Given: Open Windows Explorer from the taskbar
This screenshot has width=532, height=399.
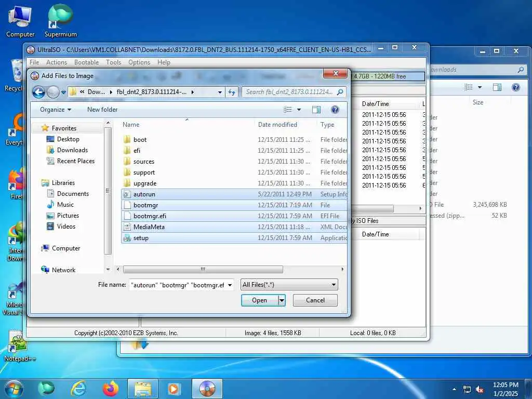Looking at the screenshot, I should pyautogui.click(x=143, y=389).
